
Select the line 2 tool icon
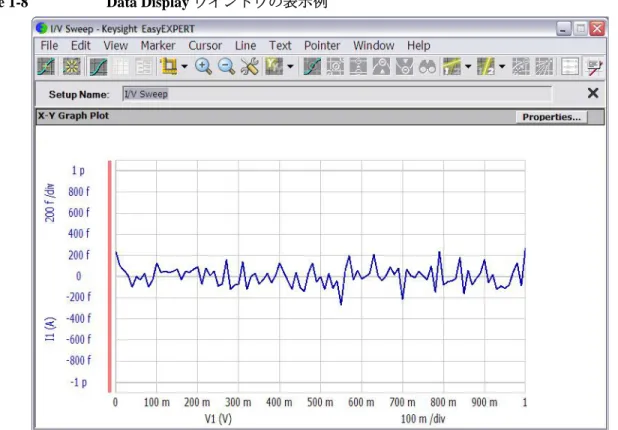(486, 66)
